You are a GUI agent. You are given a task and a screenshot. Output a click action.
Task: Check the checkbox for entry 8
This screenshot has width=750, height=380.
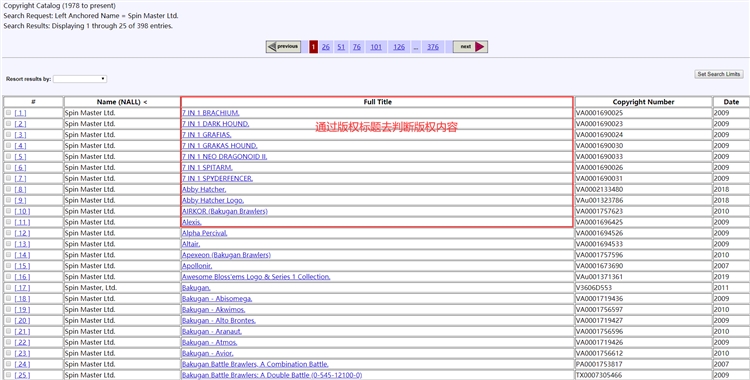(x=8, y=189)
